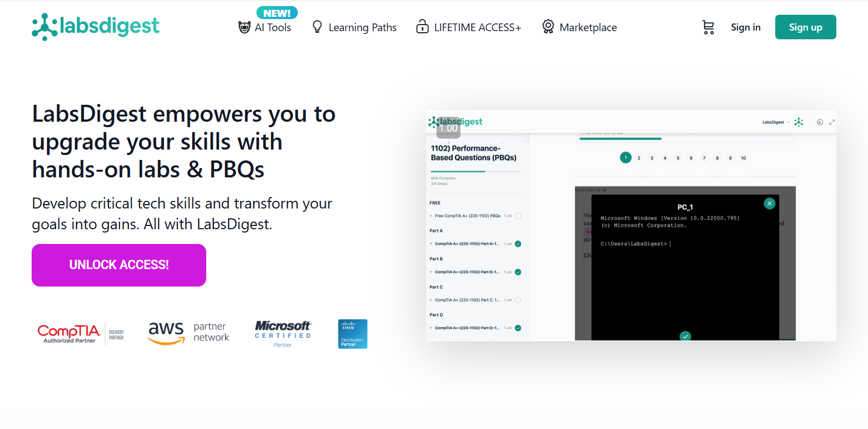Close the PC_1 terminal with the green X
Screen dimensions: 868x429
coord(770,204)
